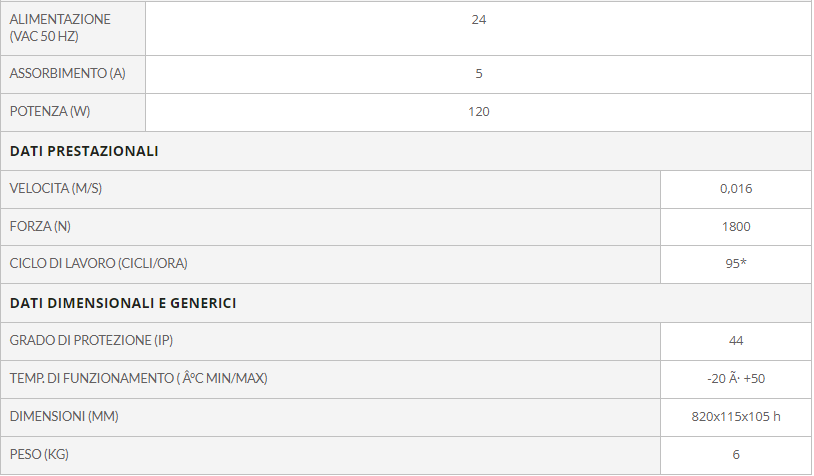814x476 pixels.
Task: Select the GRADO DI PROTEZIONE (IP) label
Action: click(x=91, y=340)
